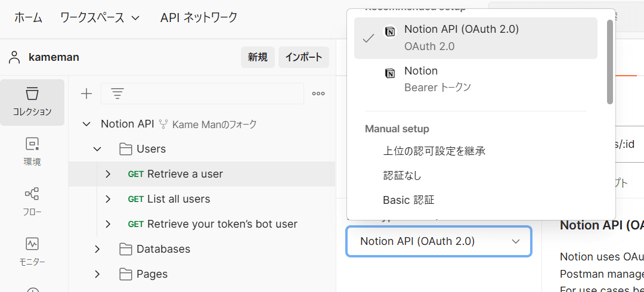Click Notion logo of OAuth 2.0 option
Viewport: 644px width, 292px height.
click(390, 32)
